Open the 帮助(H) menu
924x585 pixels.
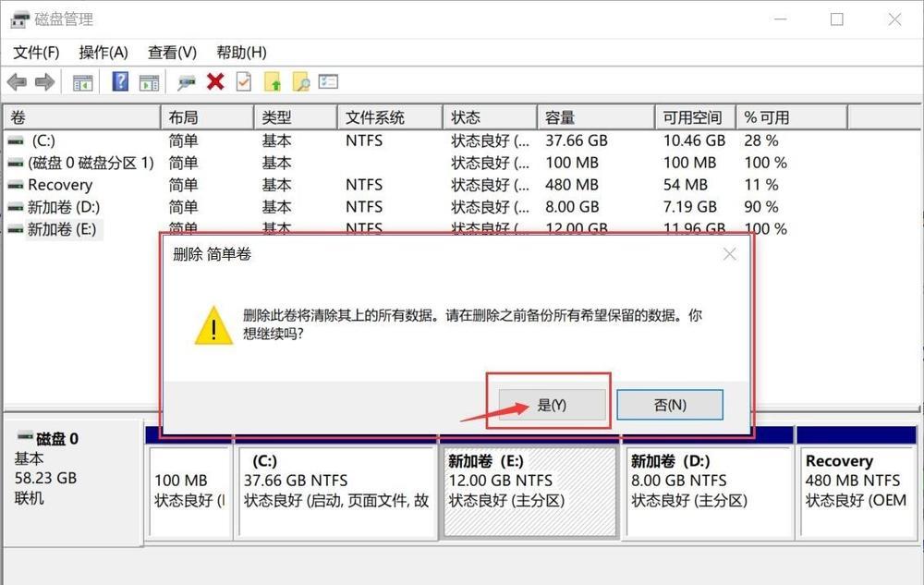click(241, 53)
